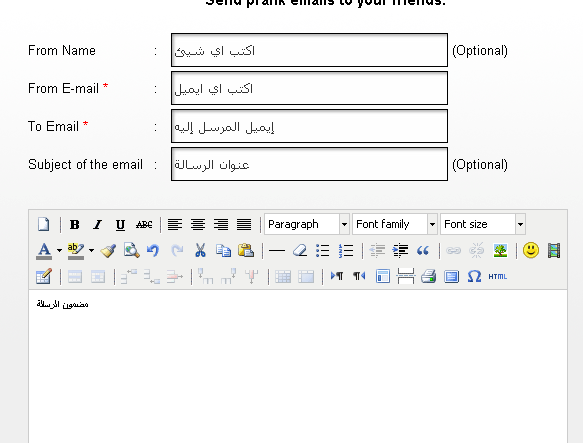Insert an image with the tree picture icon
The image size is (583, 443).
click(x=500, y=250)
